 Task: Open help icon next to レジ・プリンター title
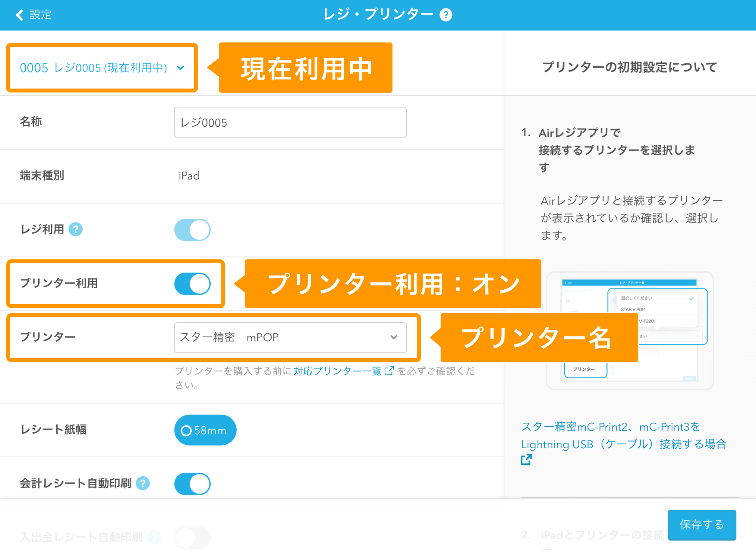446,15
